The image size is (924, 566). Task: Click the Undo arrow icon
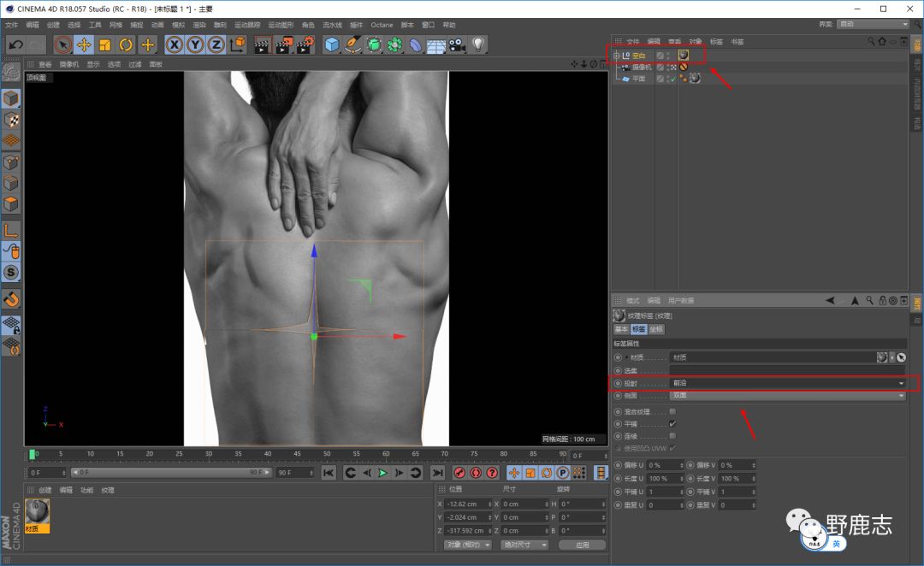click(15, 44)
